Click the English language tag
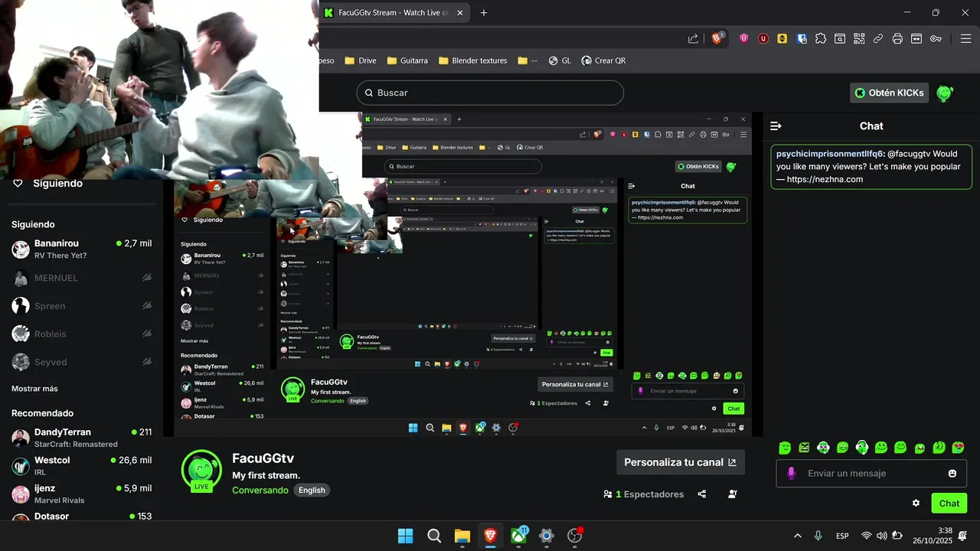This screenshot has width=980, height=551. [x=312, y=490]
